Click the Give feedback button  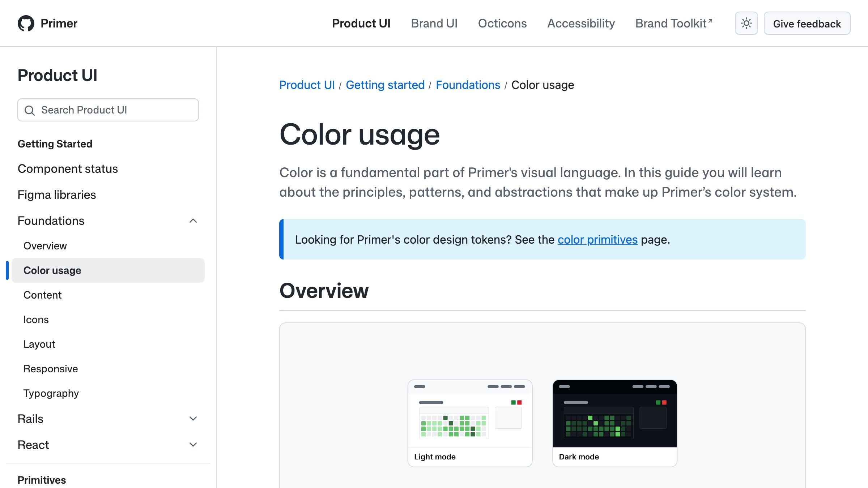807,23
